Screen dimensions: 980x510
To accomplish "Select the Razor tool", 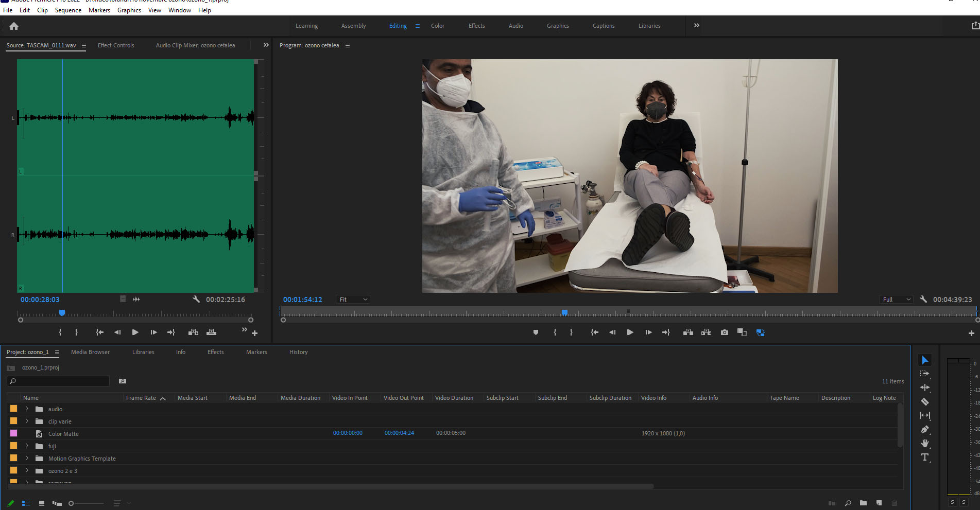I will click(925, 402).
